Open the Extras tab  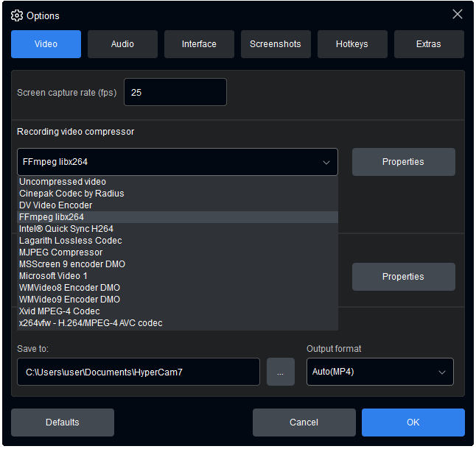tap(429, 44)
